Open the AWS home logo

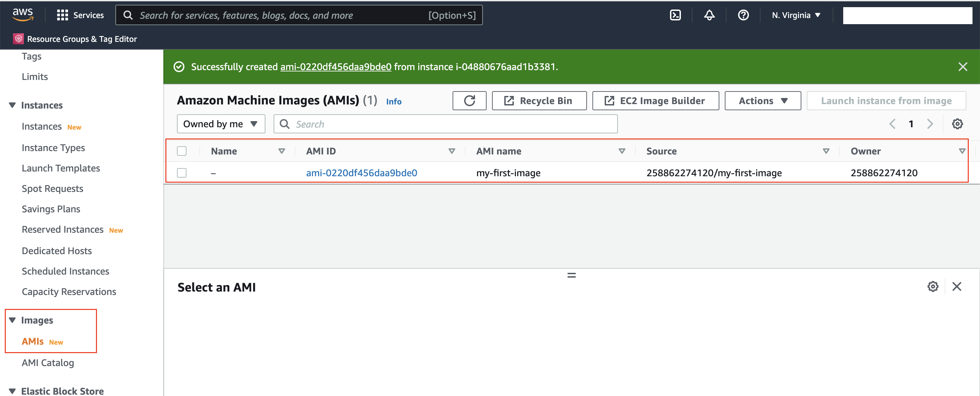[23, 15]
